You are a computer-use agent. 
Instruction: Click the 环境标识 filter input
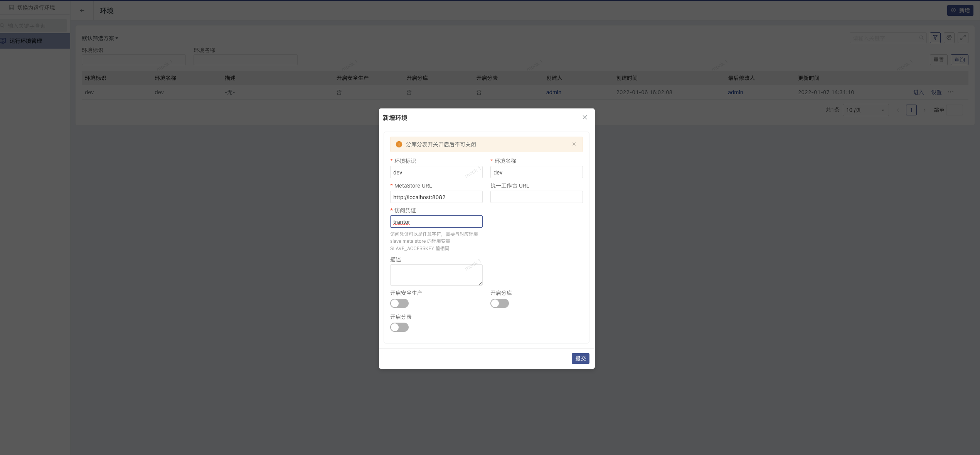coord(133,60)
